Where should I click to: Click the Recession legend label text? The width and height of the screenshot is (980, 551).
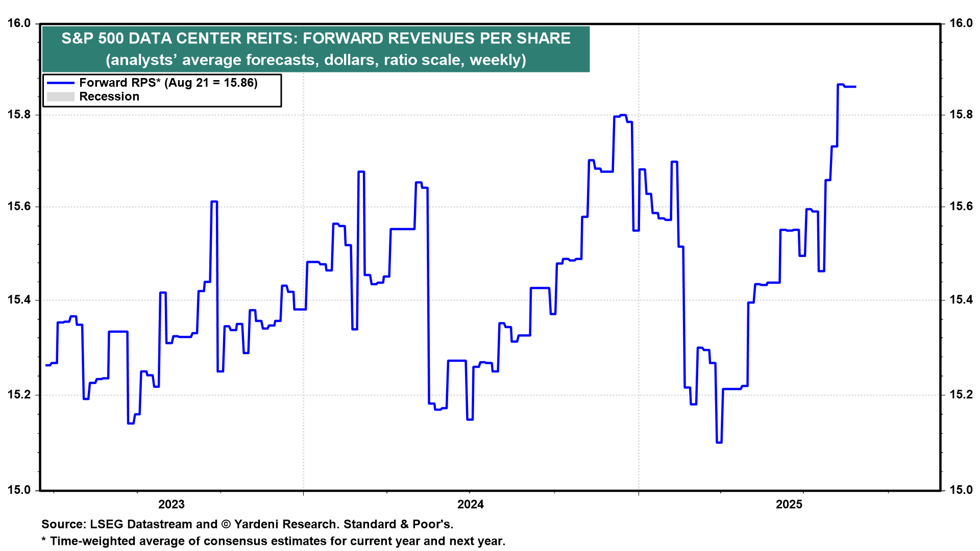[x=109, y=97]
